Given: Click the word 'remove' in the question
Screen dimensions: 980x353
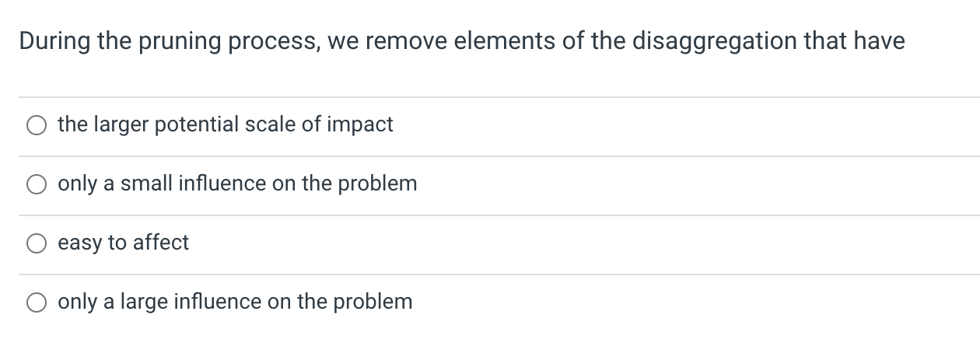Looking at the screenshot, I should (408, 41).
